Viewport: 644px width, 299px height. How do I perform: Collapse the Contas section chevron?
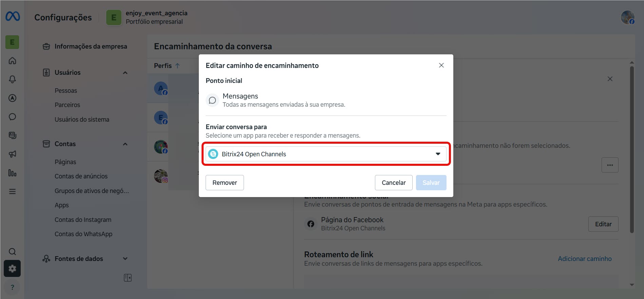tap(125, 144)
